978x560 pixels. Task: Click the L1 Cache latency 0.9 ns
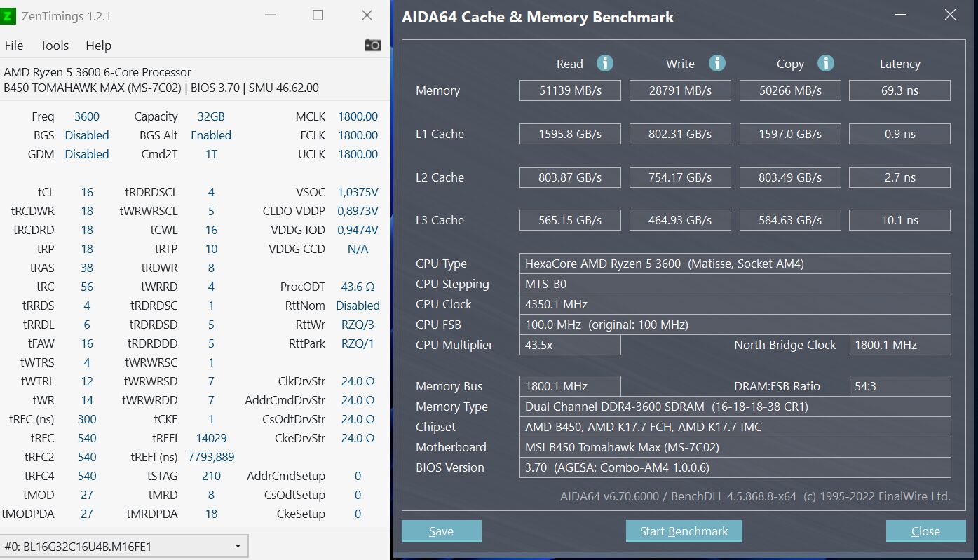click(900, 134)
